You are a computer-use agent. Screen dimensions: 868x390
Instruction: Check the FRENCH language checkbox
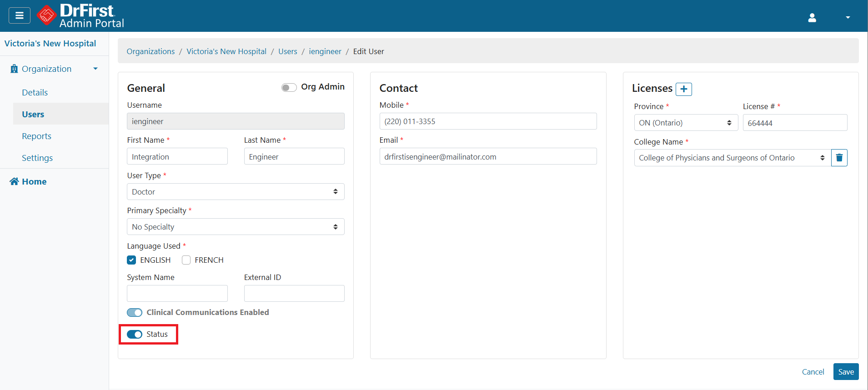pyautogui.click(x=186, y=260)
